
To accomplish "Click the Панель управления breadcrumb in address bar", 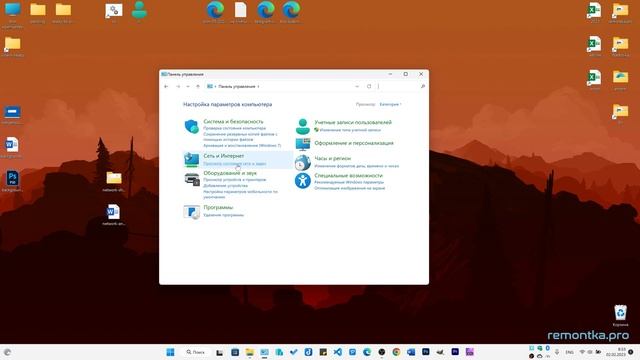I will (237, 87).
